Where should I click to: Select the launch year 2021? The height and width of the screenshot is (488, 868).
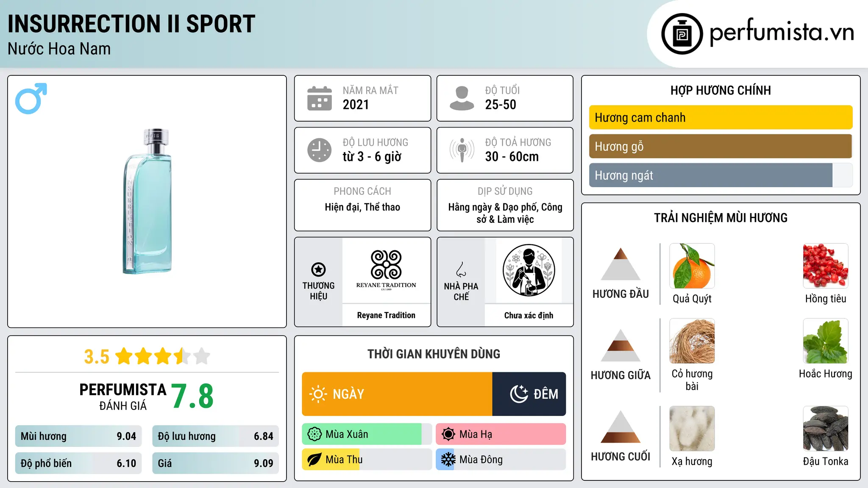point(356,105)
